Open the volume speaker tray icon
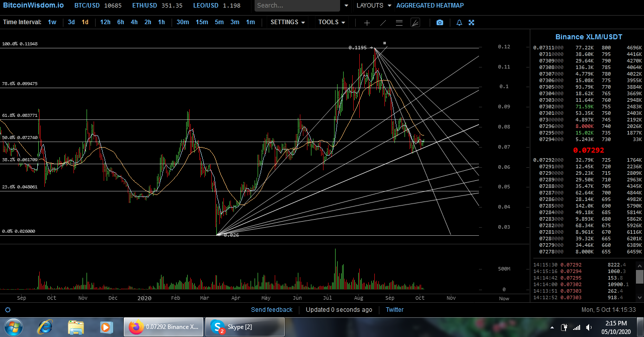The height and width of the screenshot is (337, 644). pos(589,328)
